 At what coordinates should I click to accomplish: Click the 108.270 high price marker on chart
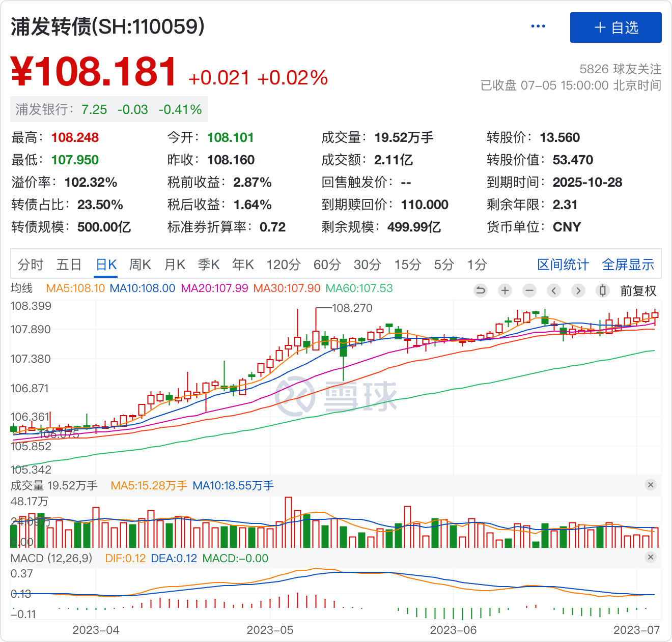point(352,308)
